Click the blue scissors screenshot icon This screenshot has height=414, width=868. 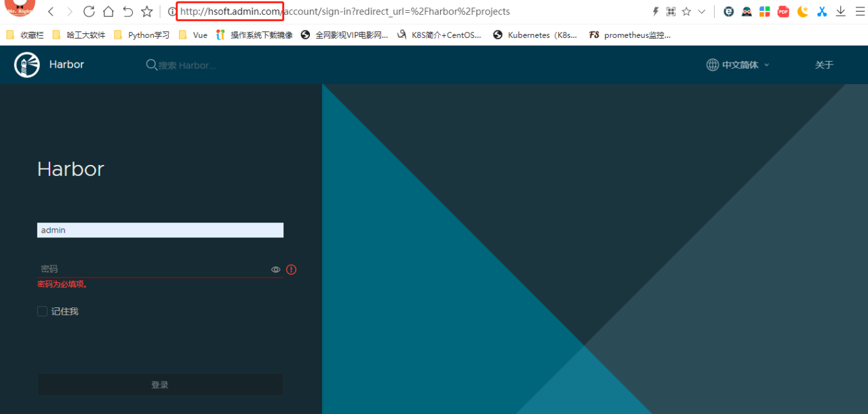[x=822, y=12]
